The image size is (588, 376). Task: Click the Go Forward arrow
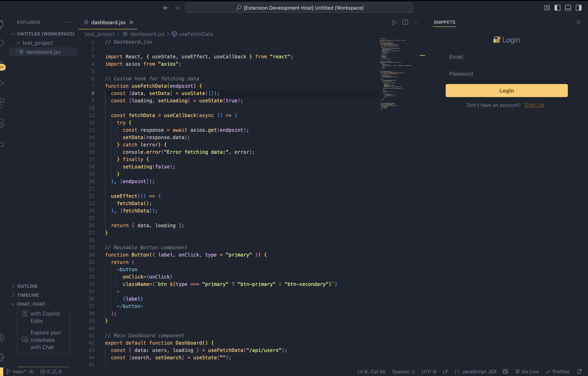point(177,8)
